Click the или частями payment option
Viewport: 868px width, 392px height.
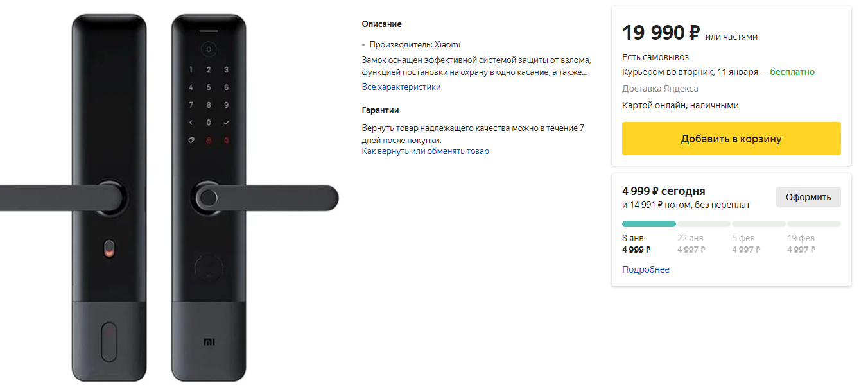pyautogui.click(x=731, y=37)
